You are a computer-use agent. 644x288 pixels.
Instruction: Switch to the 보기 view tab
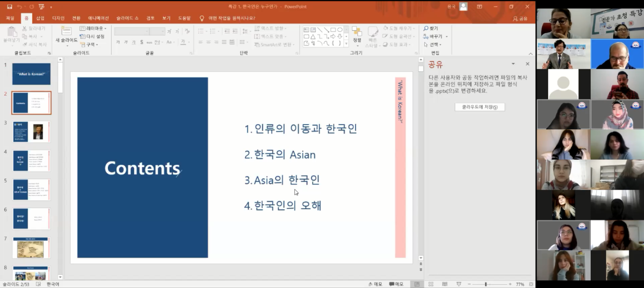tap(167, 18)
